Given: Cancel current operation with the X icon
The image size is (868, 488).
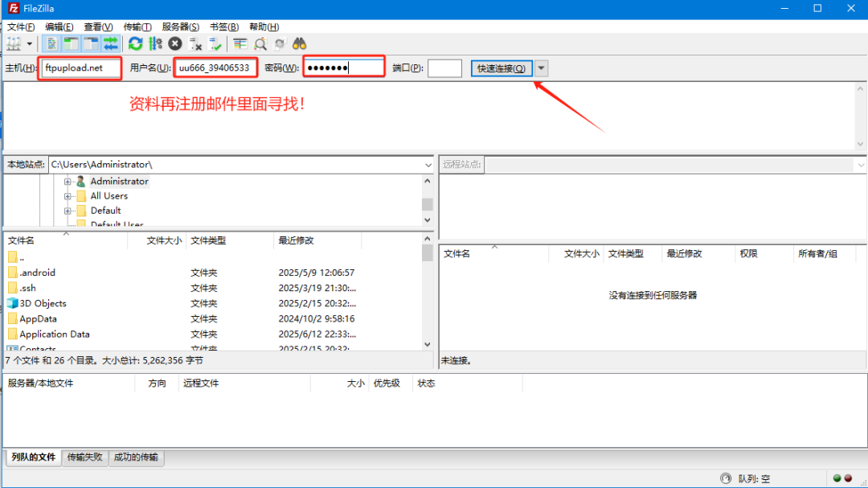Looking at the screenshot, I should [x=175, y=43].
